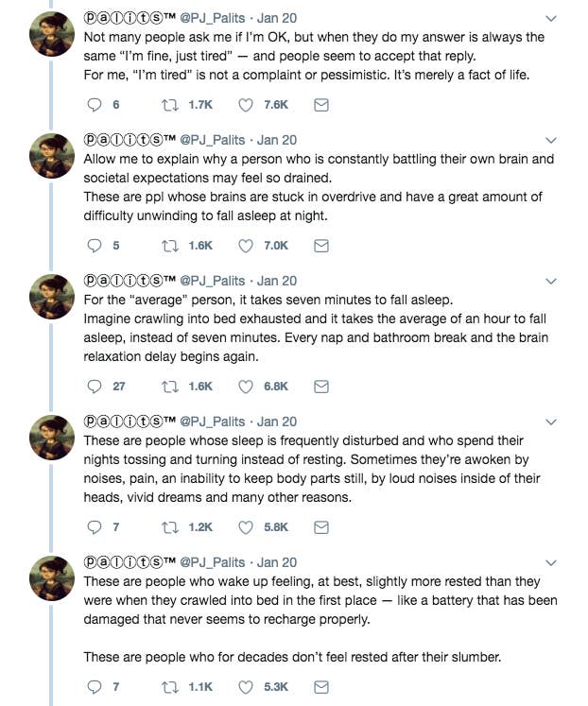This screenshot has width=588, height=706.
Task: Like the tweet with 7.6K likes
Action: point(246,105)
